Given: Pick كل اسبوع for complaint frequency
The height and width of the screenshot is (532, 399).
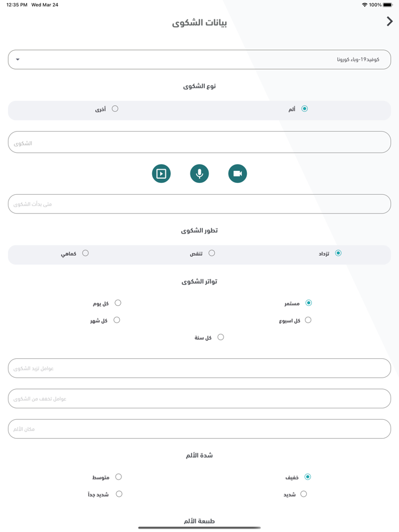Looking at the screenshot, I should [307, 320].
